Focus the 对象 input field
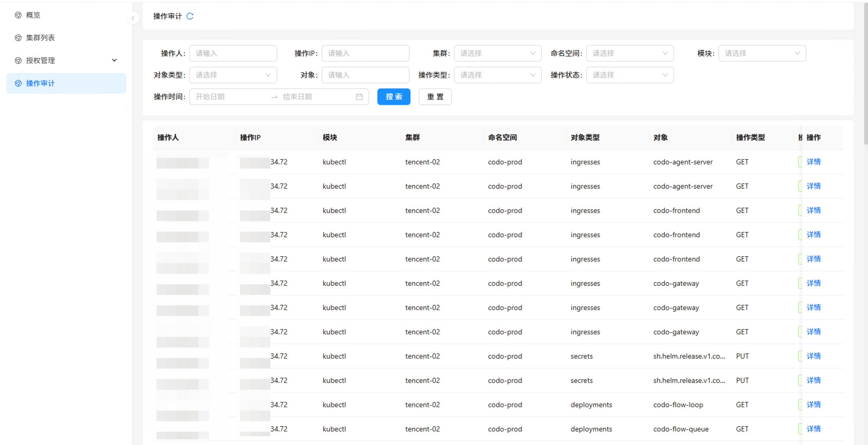The height and width of the screenshot is (445, 868). point(365,75)
